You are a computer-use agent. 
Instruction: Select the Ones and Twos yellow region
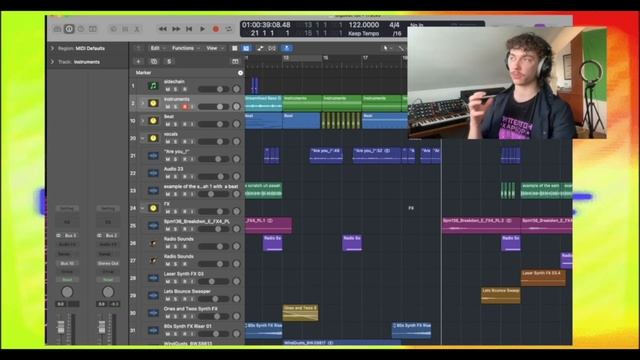pos(300,313)
